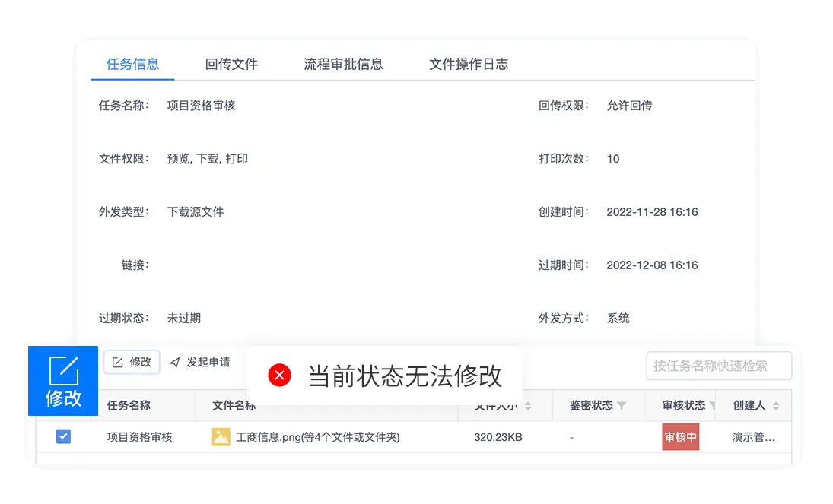Open the 回传文件 tab

[231, 64]
